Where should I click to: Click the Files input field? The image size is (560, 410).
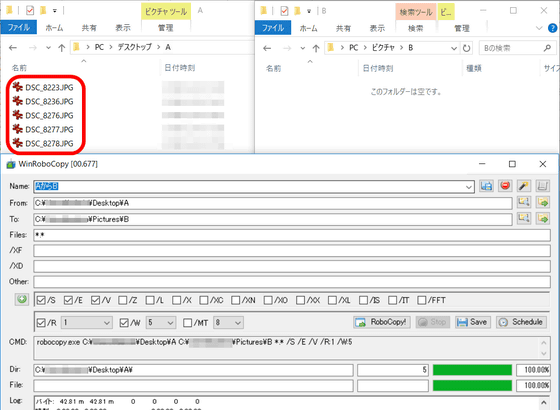click(292, 235)
